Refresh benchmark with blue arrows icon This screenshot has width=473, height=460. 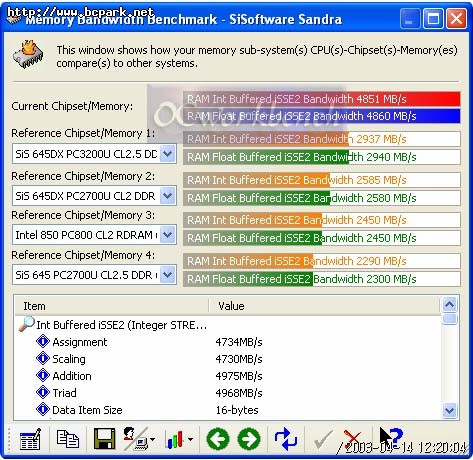(x=286, y=439)
